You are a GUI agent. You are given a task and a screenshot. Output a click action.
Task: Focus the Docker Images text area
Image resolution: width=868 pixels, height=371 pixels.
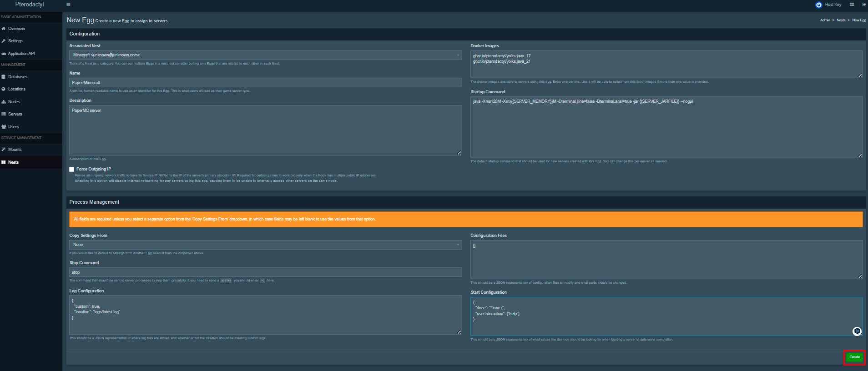pos(666,64)
